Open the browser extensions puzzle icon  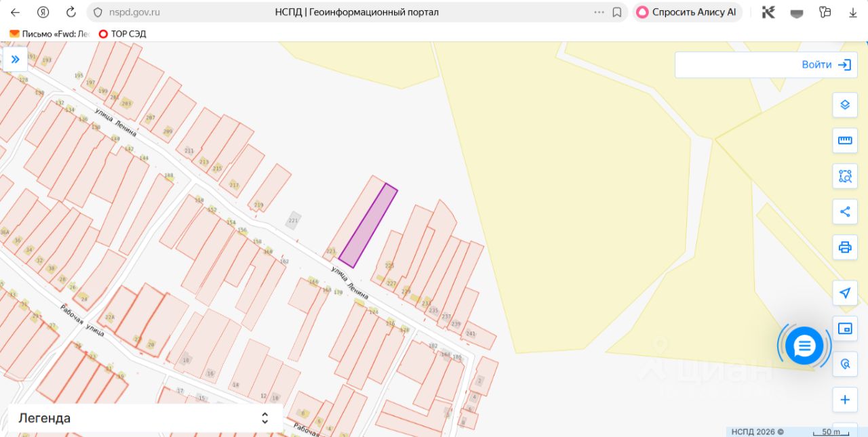tap(825, 12)
